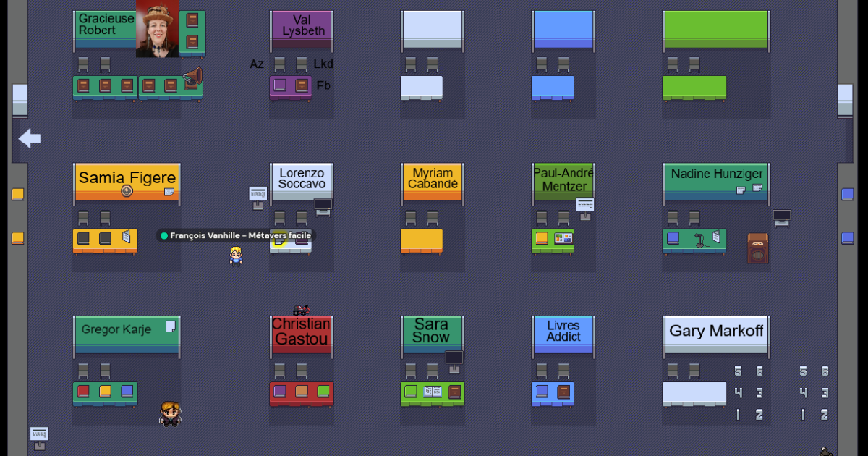Viewport: 868px width, 456px height.
Task: Click the round medal on Samia Figere's banner
Action: point(127,191)
